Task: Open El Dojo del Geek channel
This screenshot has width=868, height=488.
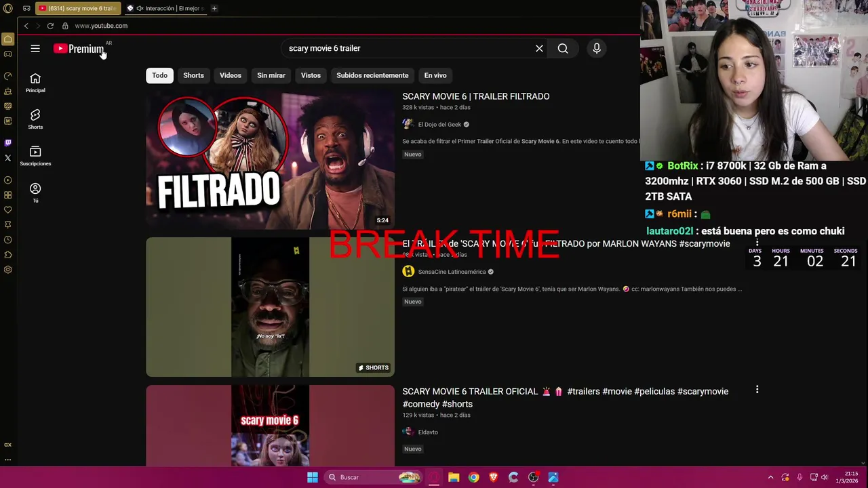Action: tap(439, 125)
